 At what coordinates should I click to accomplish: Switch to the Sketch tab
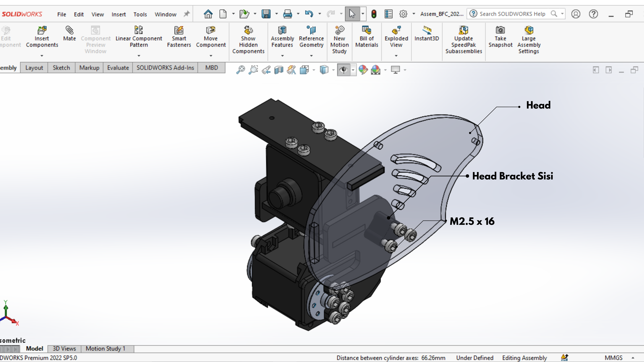click(x=61, y=68)
